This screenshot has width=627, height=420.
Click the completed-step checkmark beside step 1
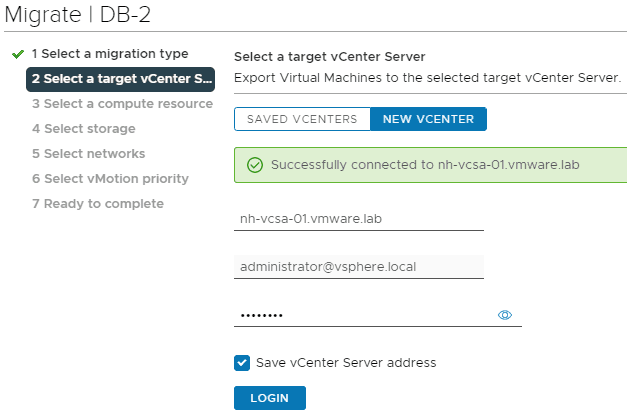tap(17, 54)
